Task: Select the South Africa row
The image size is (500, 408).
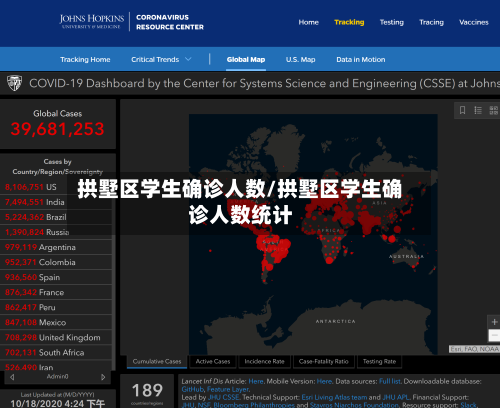Action: [x=56, y=352]
